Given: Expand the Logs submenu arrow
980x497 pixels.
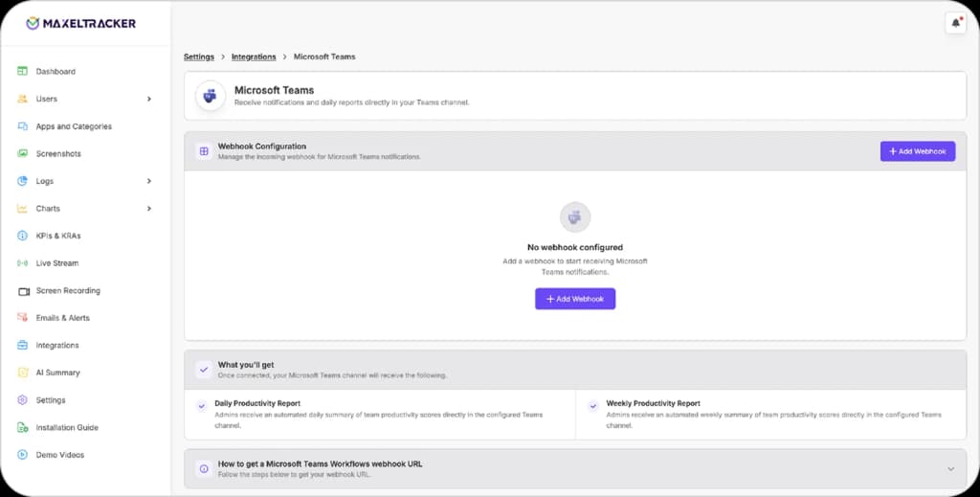Looking at the screenshot, I should tap(148, 181).
